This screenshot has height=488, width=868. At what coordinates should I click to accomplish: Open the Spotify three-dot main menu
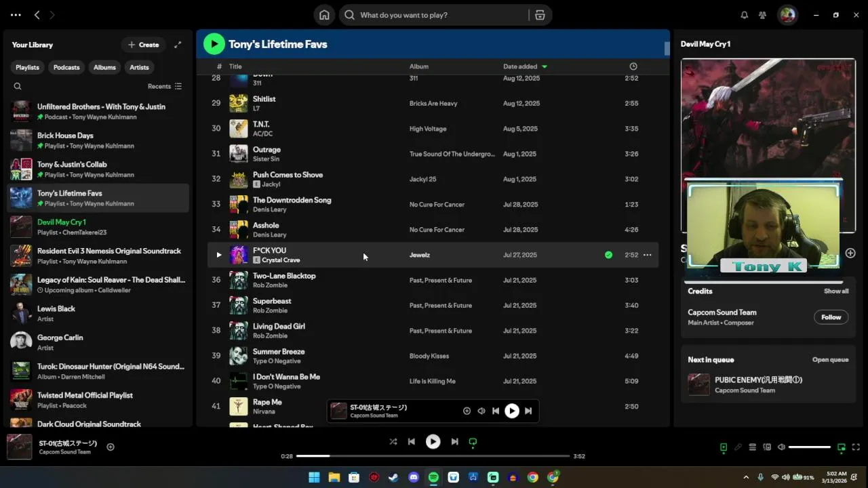click(16, 15)
